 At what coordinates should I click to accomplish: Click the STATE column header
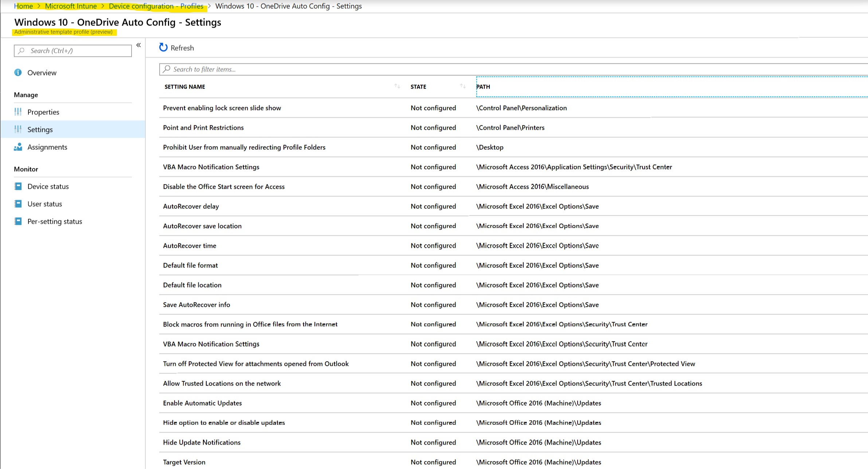tap(418, 87)
